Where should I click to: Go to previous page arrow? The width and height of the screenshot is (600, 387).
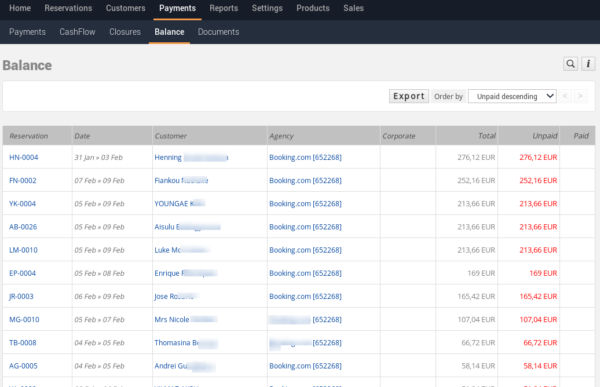click(x=565, y=96)
